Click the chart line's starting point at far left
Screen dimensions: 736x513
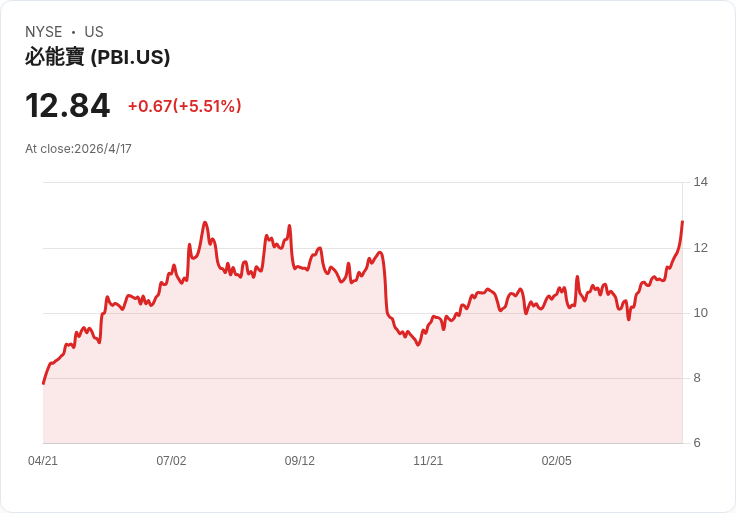[x=43, y=383]
